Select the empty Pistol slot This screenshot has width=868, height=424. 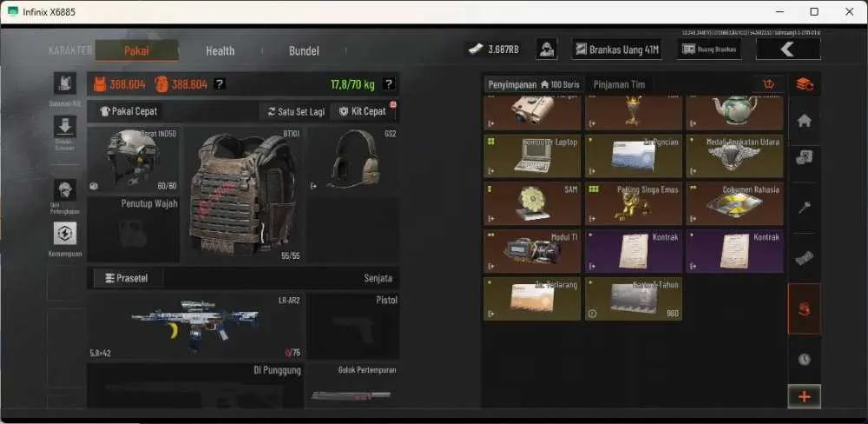tap(354, 326)
